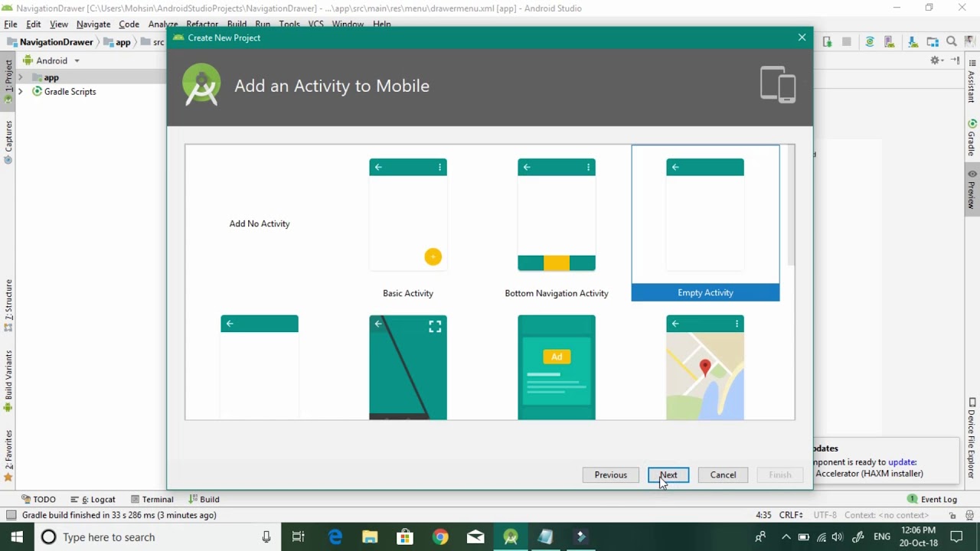The width and height of the screenshot is (980, 551).
Task: Open the Captures side tab
Action: [x=8, y=142]
